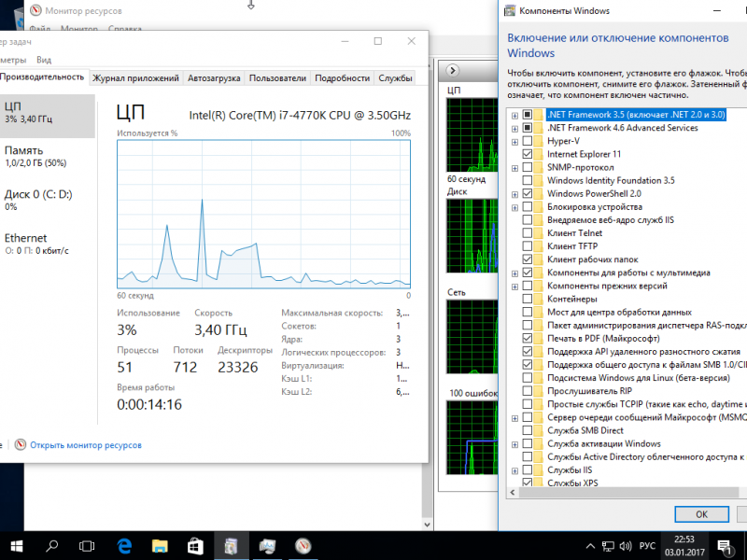Viewport: 747px width, 560px height.
Task: Switch to Производительность tab
Action: tap(42, 77)
